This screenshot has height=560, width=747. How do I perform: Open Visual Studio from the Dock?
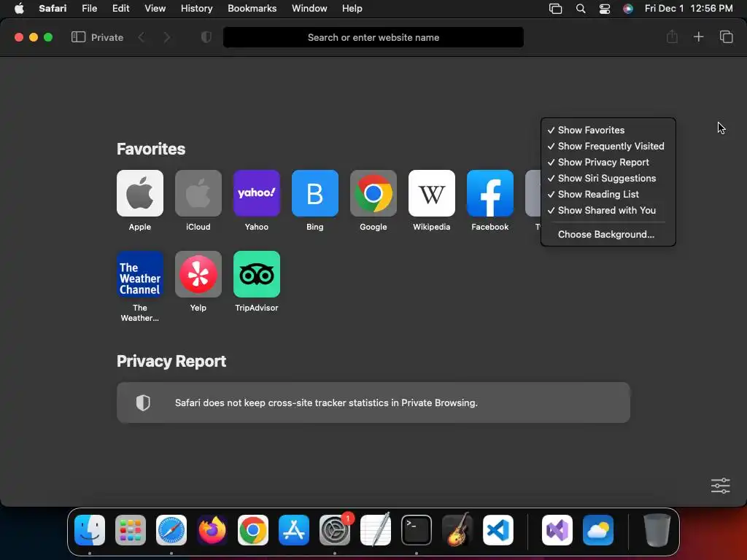pyautogui.click(x=557, y=530)
